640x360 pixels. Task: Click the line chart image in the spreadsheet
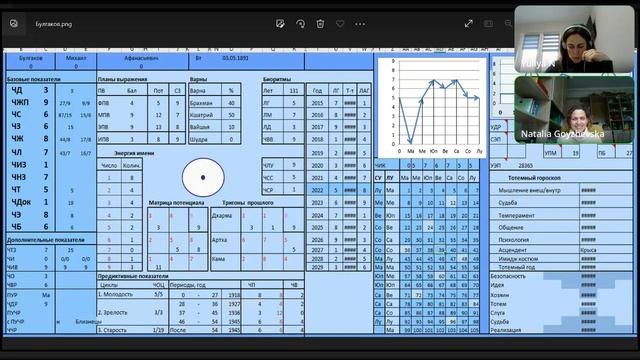(432, 108)
